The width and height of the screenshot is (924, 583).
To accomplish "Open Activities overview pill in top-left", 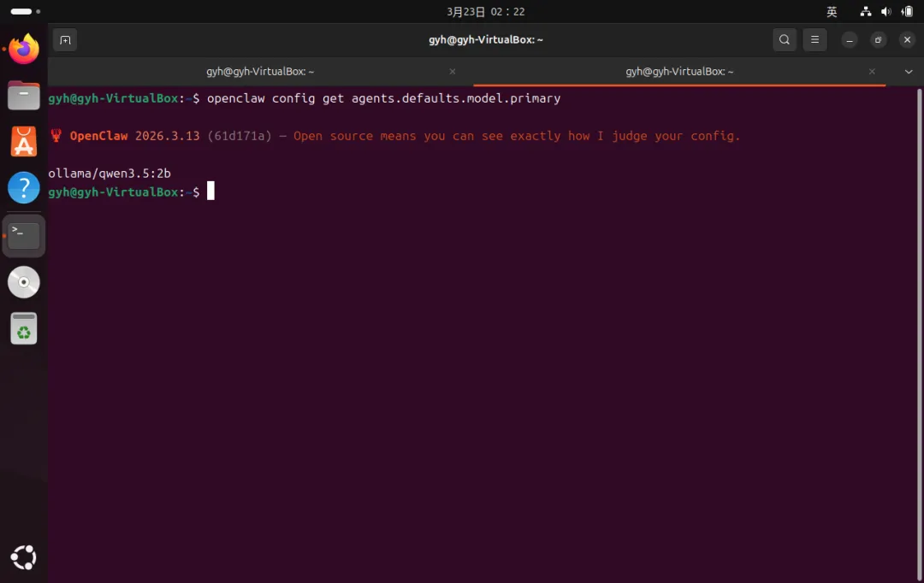I will 26,11.
